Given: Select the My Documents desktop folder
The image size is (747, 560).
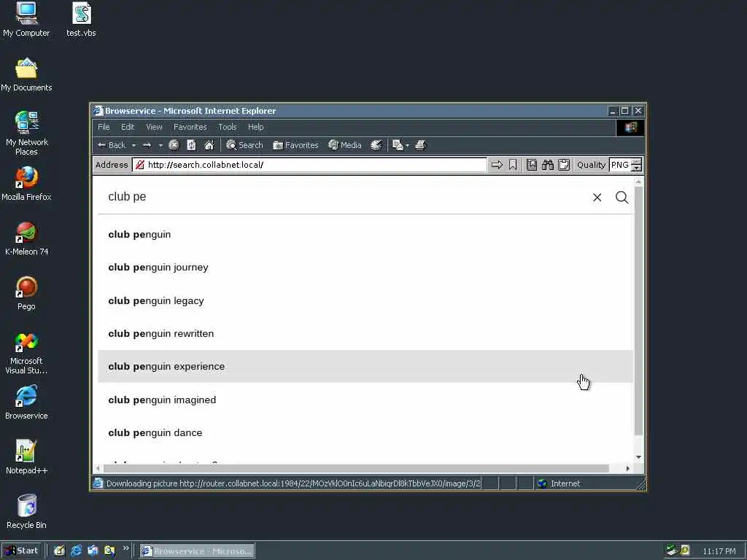Looking at the screenshot, I should (26, 74).
